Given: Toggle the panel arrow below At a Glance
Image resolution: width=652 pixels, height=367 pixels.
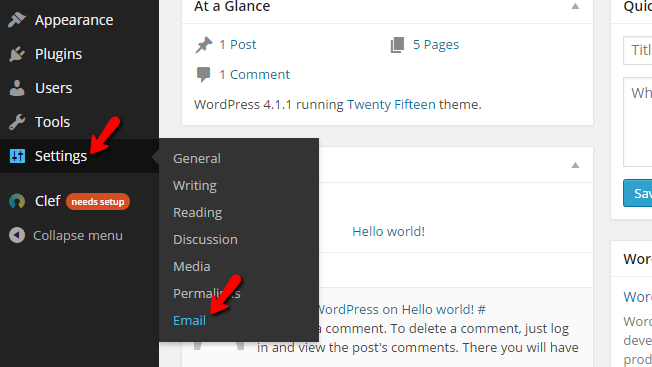Looking at the screenshot, I should tap(575, 165).
